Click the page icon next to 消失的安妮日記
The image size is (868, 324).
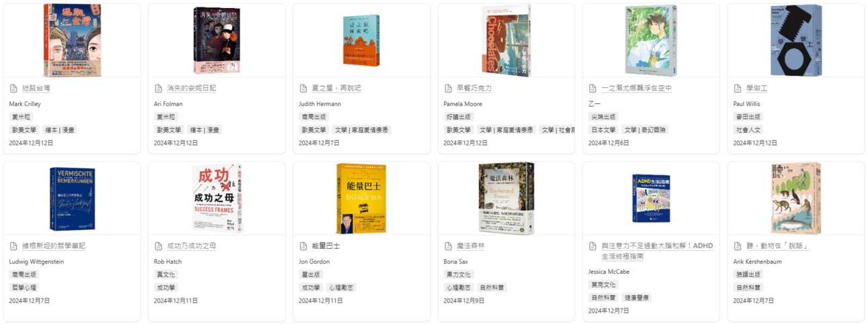[159, 89]
